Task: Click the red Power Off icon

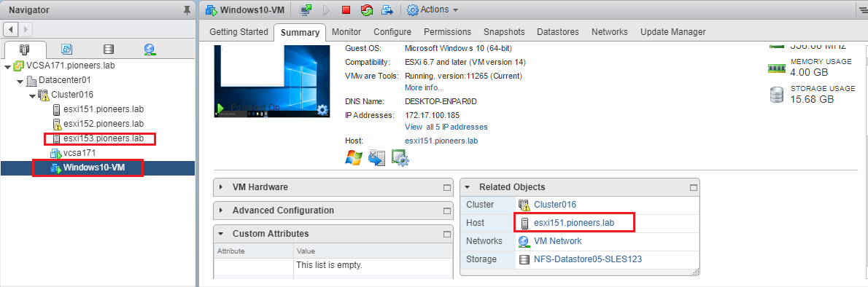Action: [346, 9]
